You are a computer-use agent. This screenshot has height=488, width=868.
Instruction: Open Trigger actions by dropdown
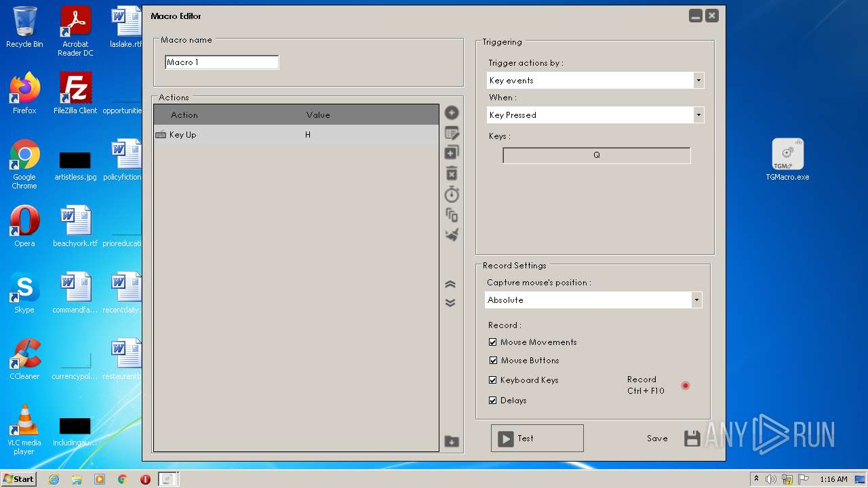(595, 80)
